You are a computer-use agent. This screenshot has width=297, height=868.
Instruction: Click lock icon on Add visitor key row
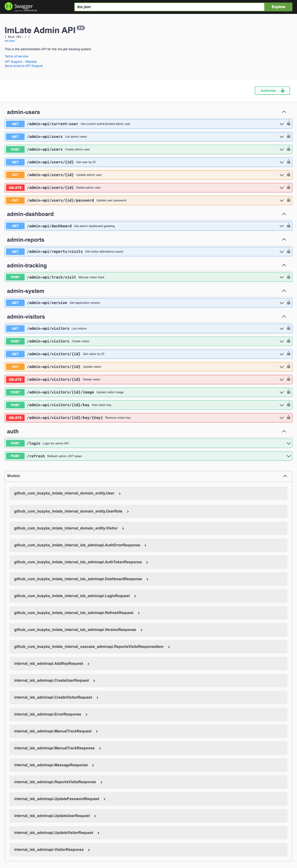(289, 405)
